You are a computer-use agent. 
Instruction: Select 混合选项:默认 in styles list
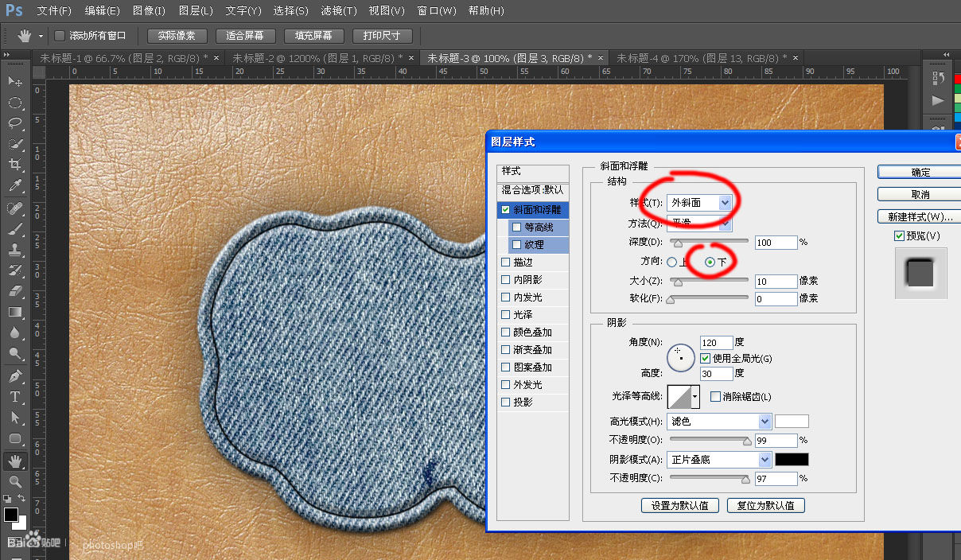tap(533, 190)
